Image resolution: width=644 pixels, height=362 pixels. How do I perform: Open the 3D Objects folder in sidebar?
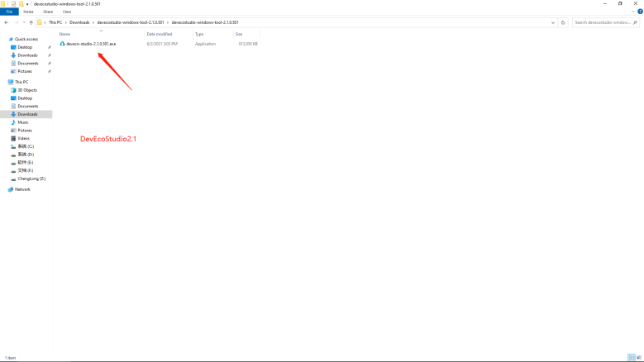point(26,90)
